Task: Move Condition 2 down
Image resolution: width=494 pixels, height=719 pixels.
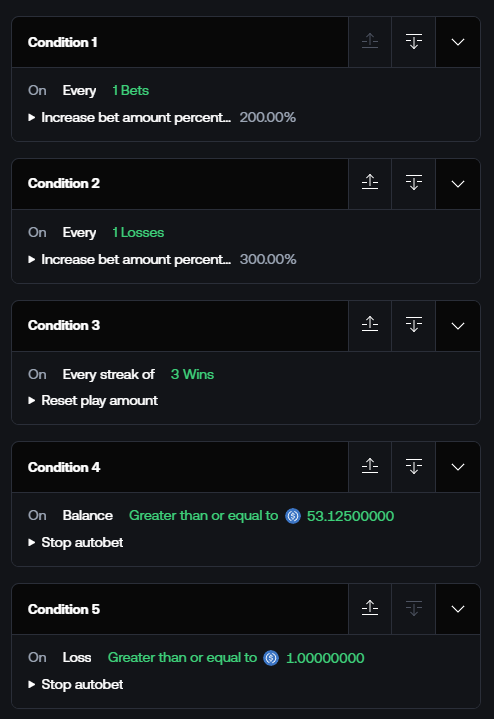Action: [x=414, y=184]
